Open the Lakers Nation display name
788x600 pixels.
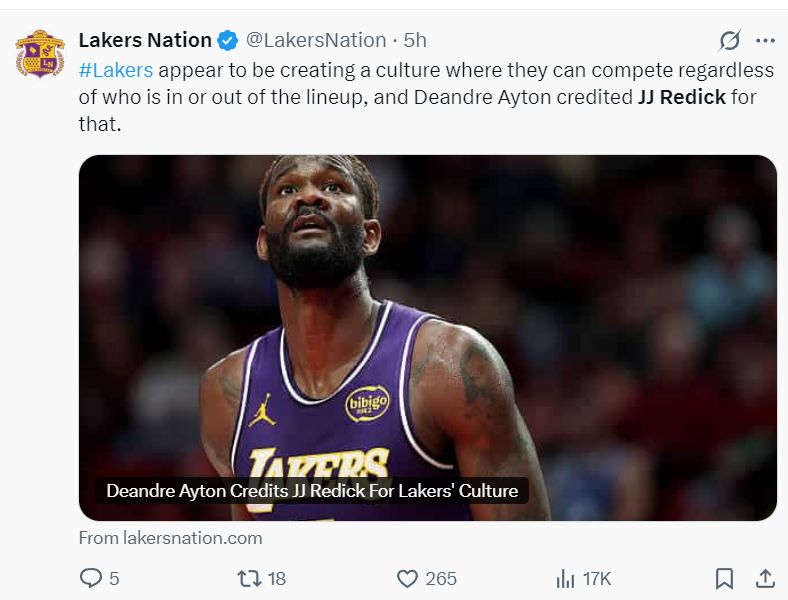tap(145, 41)
